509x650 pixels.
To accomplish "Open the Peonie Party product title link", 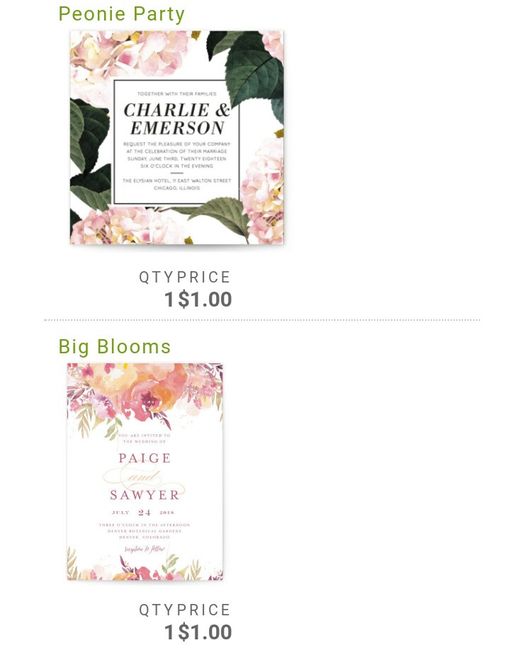I will coord(121,14).
